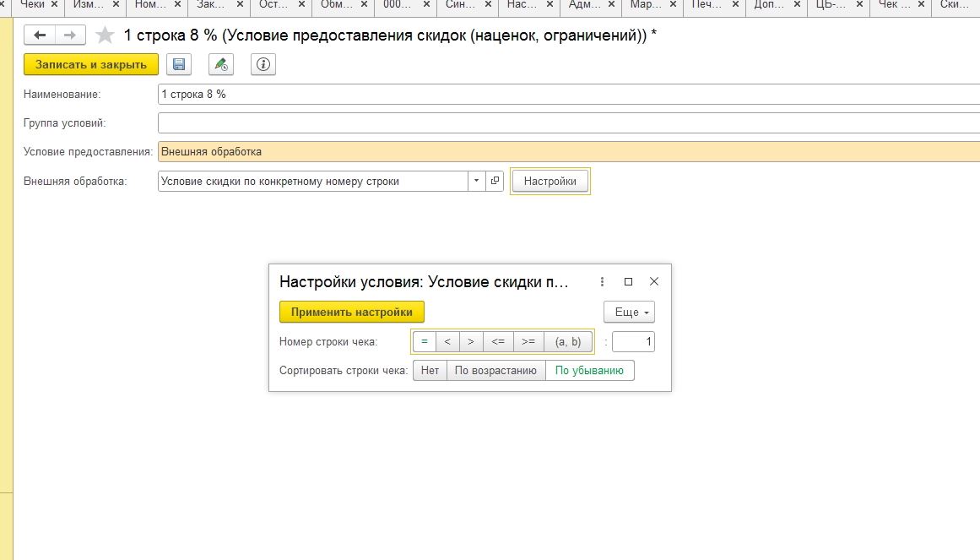Click the Группа условий field
This screenshot has height=560, width=980.
pos(569,123)
